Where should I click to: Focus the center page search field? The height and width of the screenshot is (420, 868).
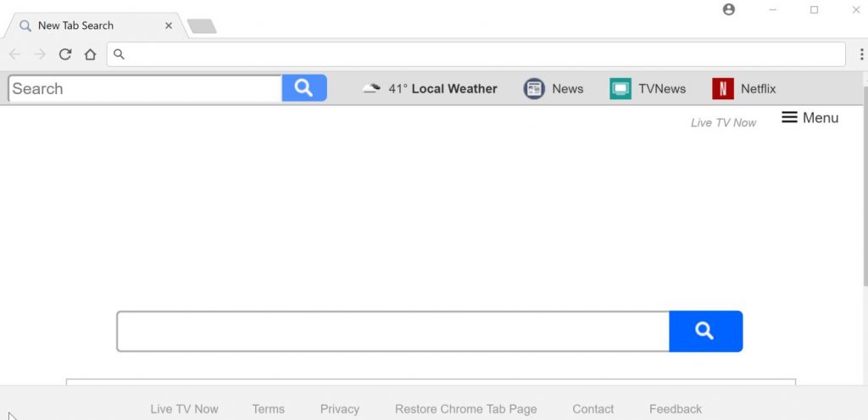pos(393,332)
